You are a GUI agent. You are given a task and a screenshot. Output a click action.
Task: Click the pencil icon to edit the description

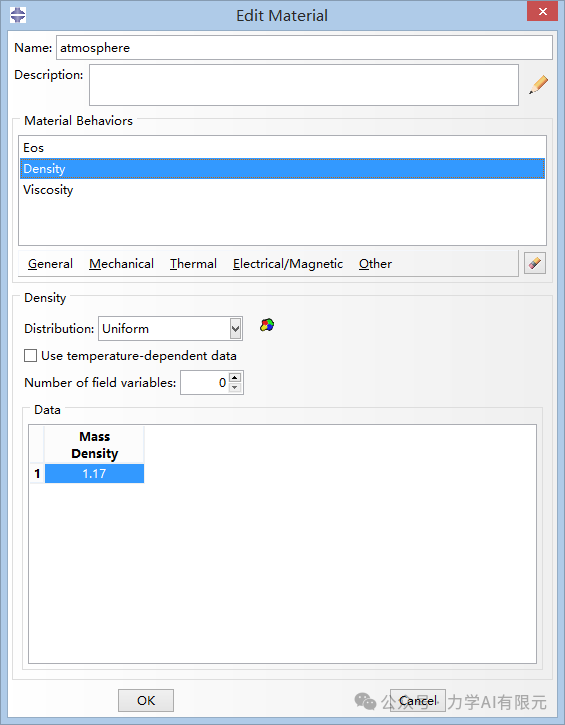click(x=538, y=85)
